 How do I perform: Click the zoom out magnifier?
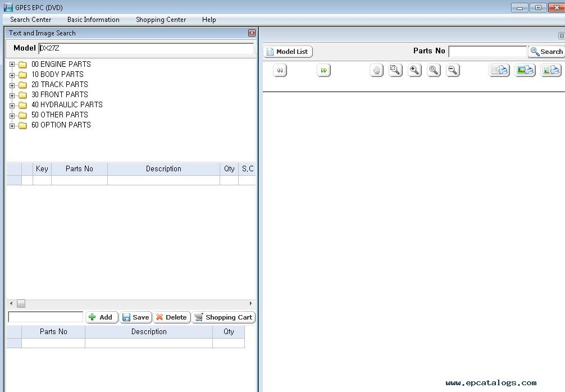453,70
